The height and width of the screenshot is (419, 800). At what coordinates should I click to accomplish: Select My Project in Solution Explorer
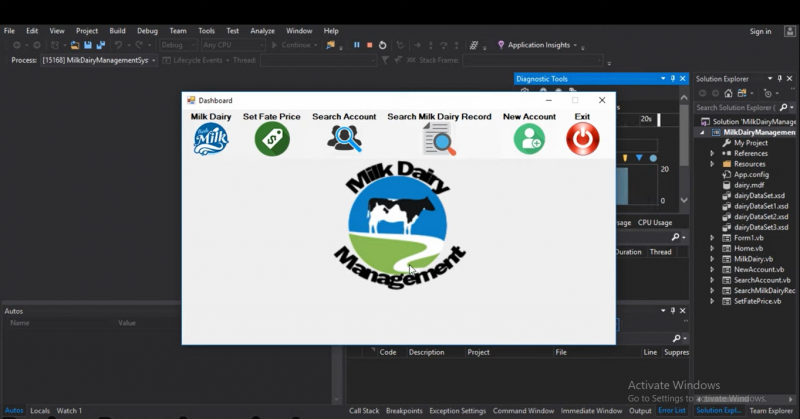coord(751,143)
